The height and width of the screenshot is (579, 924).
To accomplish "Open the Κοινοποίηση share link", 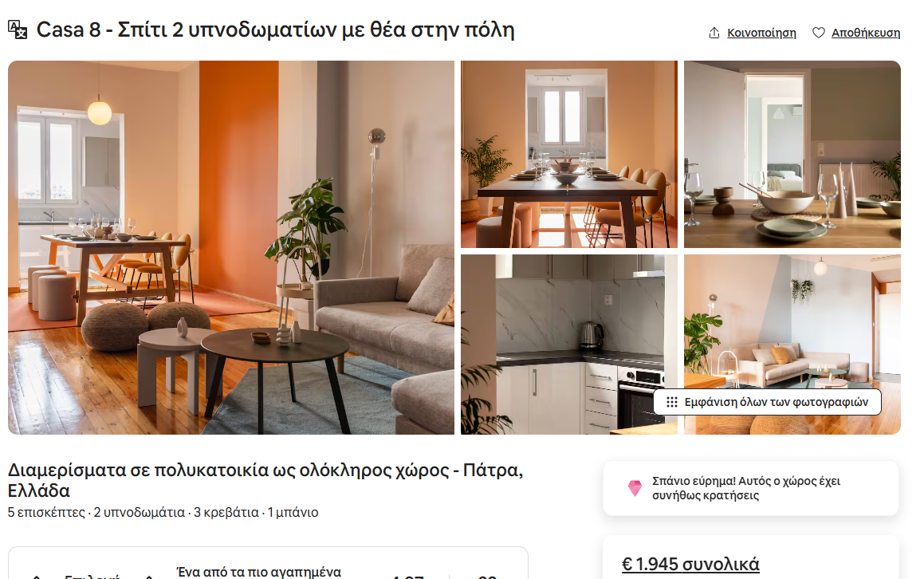I will click(761, 33).
